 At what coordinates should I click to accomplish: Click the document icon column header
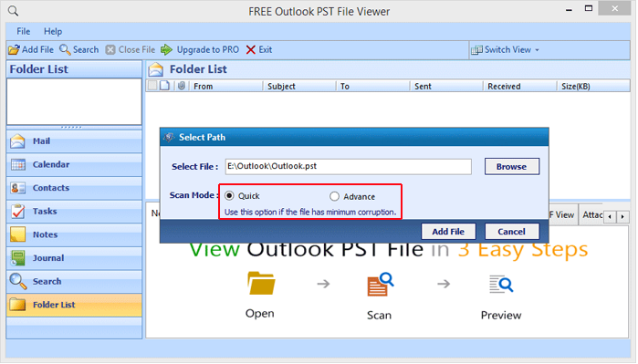click(164, 86)
